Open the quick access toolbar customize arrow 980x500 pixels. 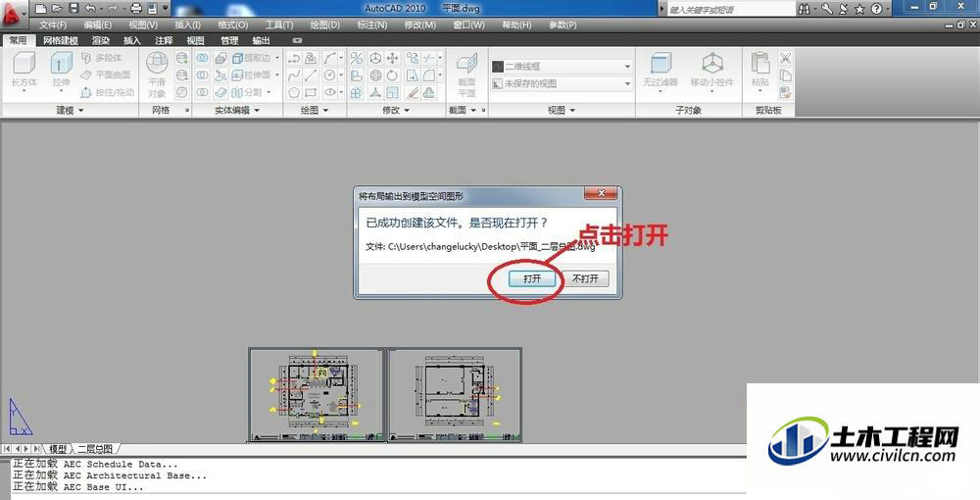(x=165, y=9)
